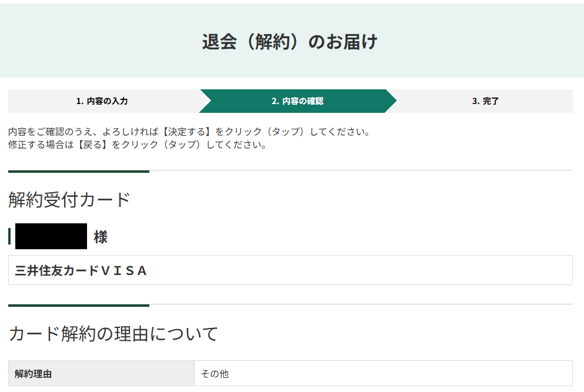Click the カード解約の理由について section heading

coord(114,334)
